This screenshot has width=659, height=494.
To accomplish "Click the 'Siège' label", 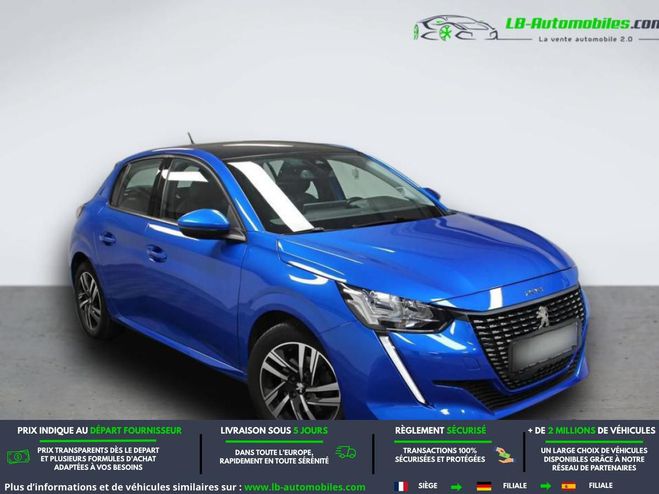I will point(427,486).
